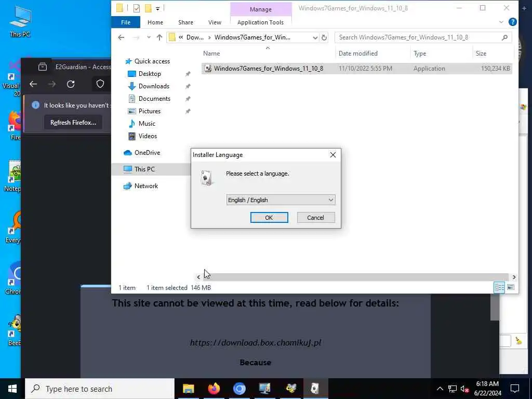
Task: Show hidden system tray icons
Action: pos(440,389)
